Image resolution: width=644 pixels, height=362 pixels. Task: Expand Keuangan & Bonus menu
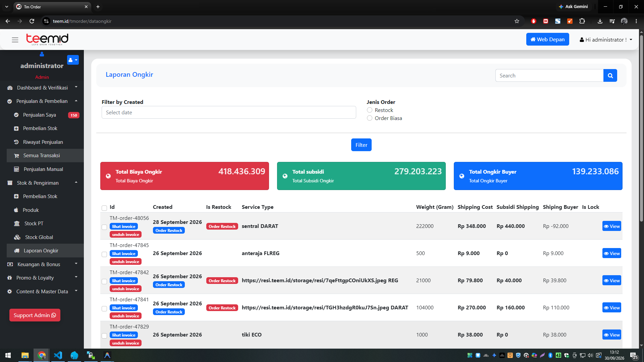(42, 264)
